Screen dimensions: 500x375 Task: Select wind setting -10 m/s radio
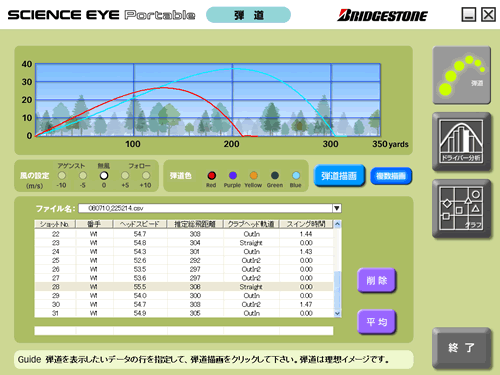[62, 175]
